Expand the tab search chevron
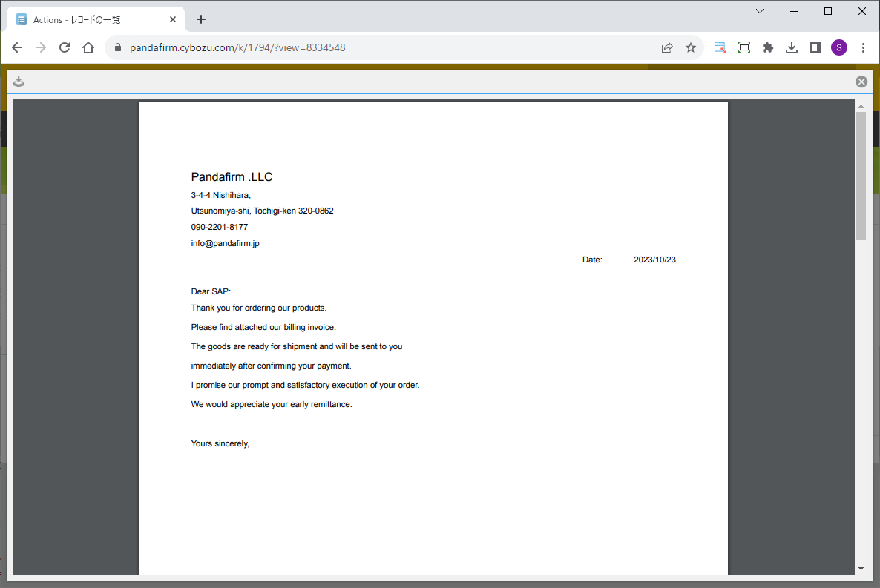 point(760,11)
